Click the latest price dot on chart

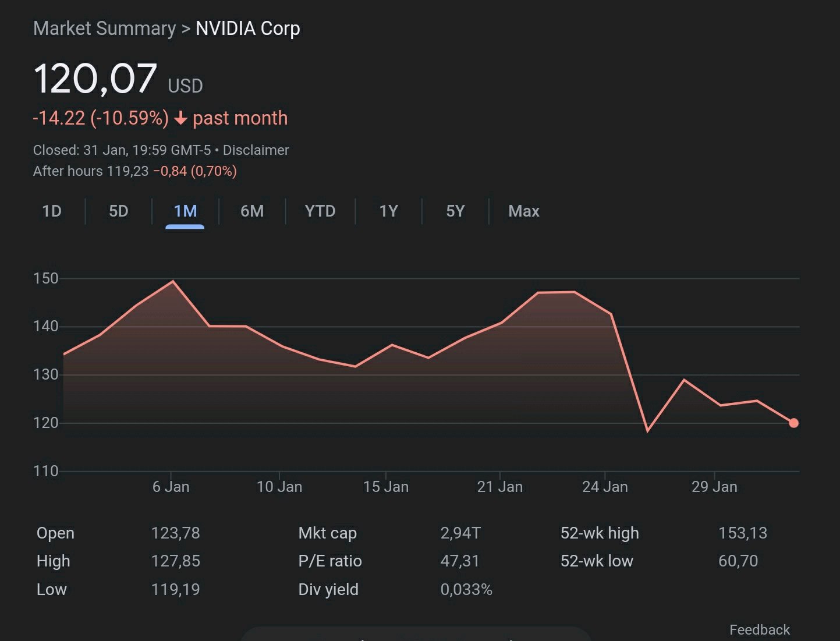click(x=793, y=423)
